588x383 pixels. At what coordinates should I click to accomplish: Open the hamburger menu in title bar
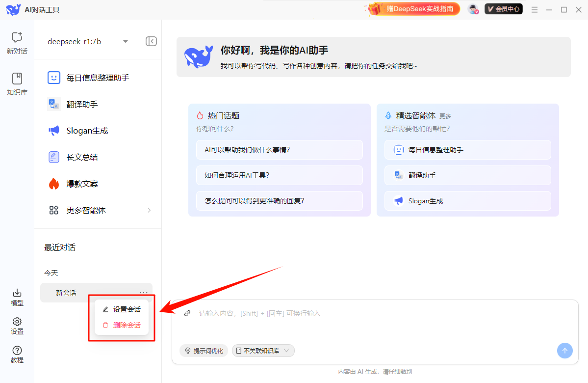click(x=535, y=9)
